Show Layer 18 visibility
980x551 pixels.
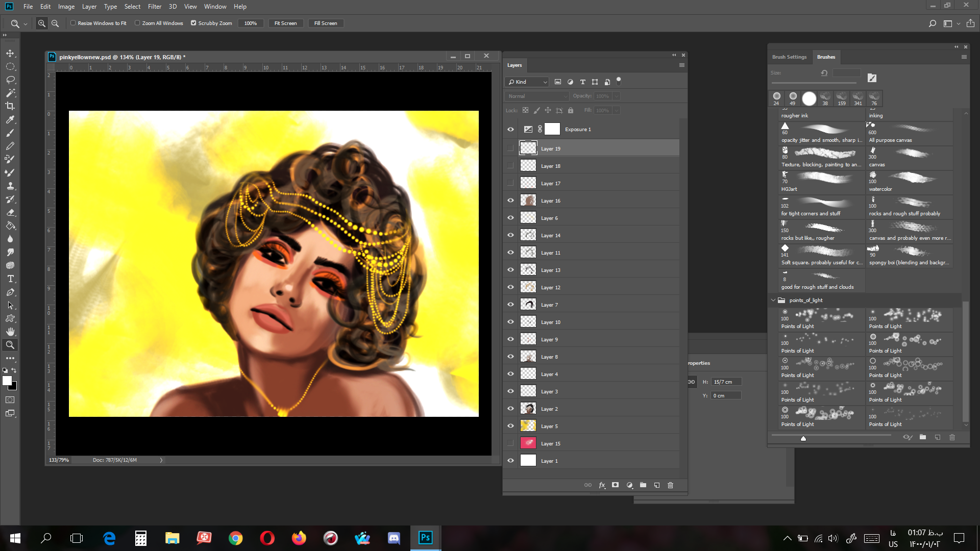point(510,166)
